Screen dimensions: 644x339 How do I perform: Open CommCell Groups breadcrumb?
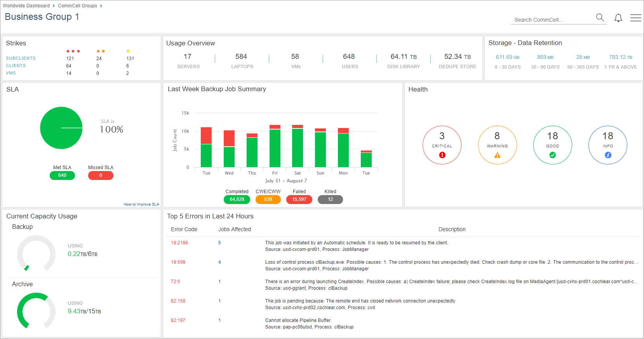[x=77, y=6]
